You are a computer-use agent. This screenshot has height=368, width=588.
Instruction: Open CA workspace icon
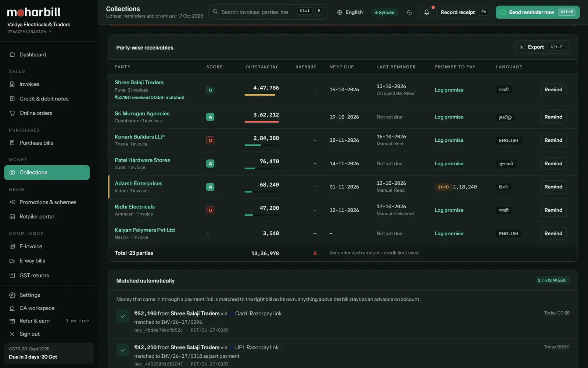(12, 308)
